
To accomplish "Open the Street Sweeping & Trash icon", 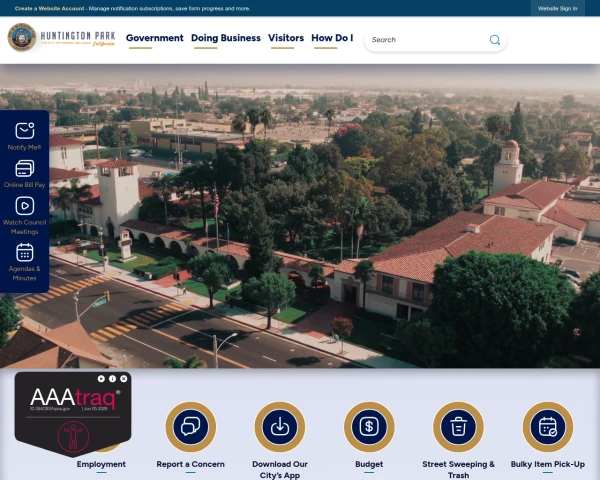I will pyautogui.click(x=458, y=427).
